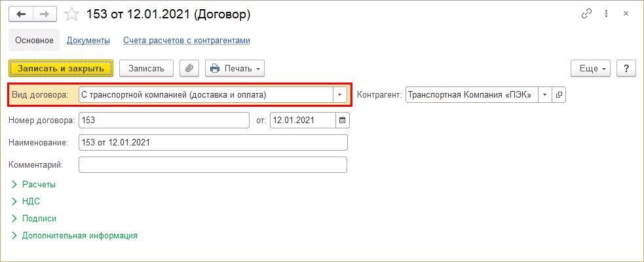The width and height of the screenshot is (644, 262).
Task: Click the Записать button
Action: tap(146, 69)
